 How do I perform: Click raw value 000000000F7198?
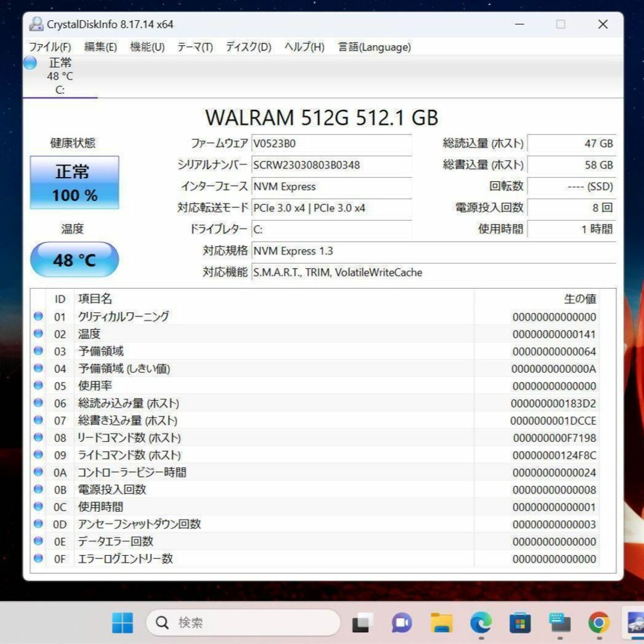pos(555,438)
